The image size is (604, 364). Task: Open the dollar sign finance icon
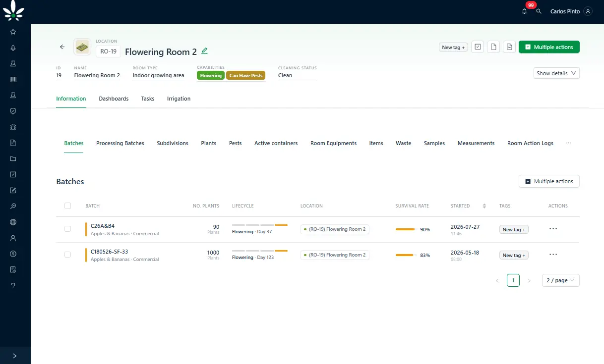[x=13, y=254]
